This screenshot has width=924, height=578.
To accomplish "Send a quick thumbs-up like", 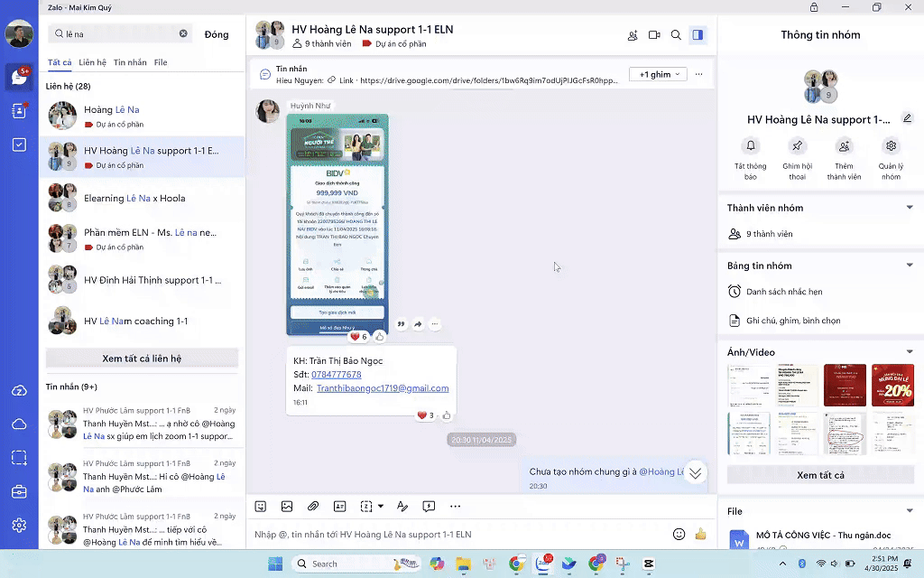I will pyautogui.click(x=700, y=535).
